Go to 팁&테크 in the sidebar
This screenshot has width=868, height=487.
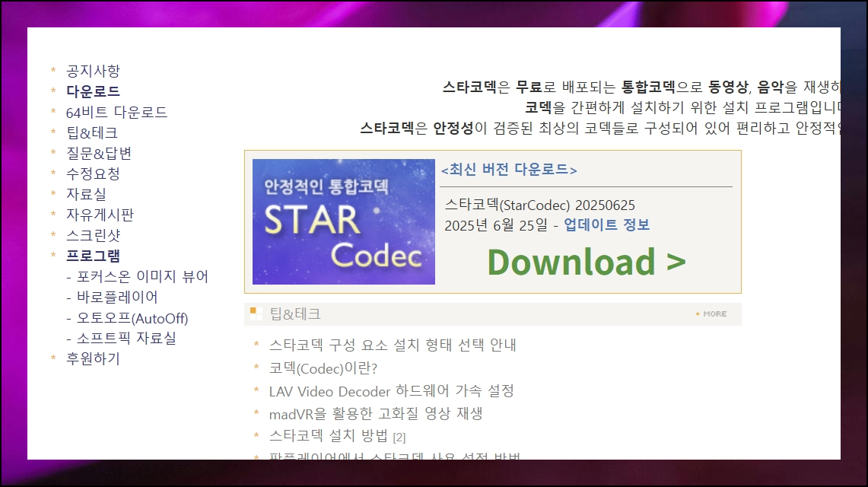pos(92,133)
